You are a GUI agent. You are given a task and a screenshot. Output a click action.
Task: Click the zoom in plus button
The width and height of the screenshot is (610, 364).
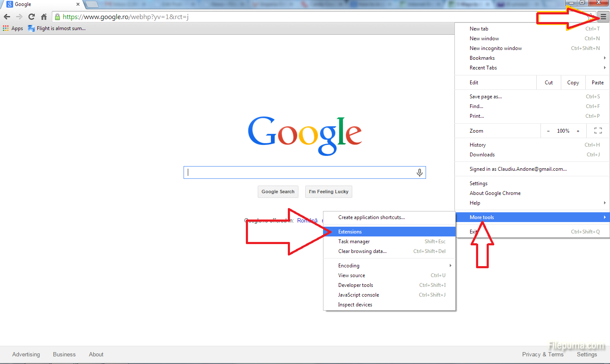[578, 131]
